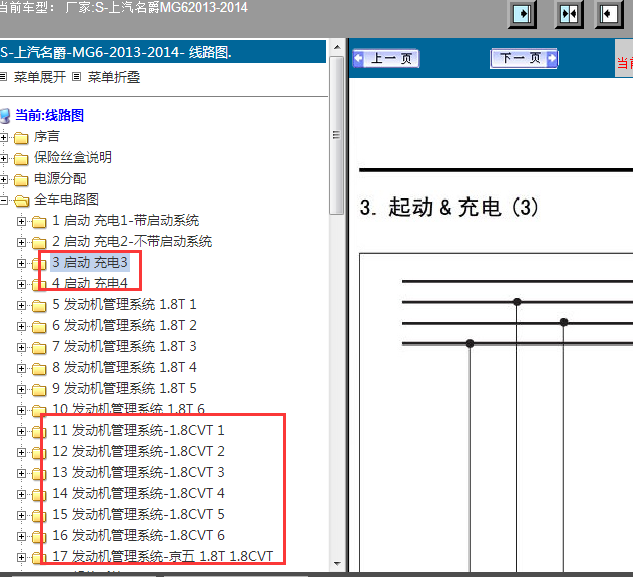Click folder icon of 8 发动机管理系统 1.8T 4

(x=39, y=369)
